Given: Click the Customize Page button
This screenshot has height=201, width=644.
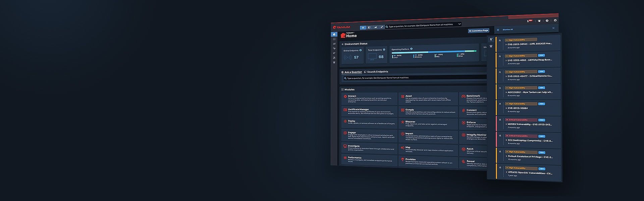Looking at the screenshot, I should [x=479, y=30].
